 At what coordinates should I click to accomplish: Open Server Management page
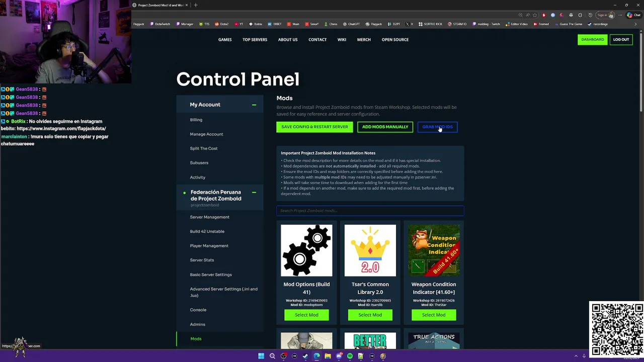click(209, 217)
